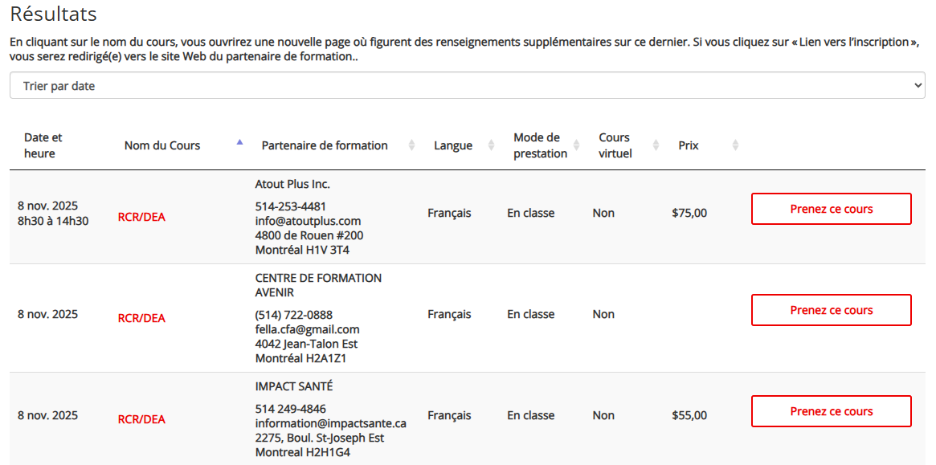The height and width of the screenshot is (465, 936).
Task: Click the info@atoutplus.com email address
Action: click(308, 221)
